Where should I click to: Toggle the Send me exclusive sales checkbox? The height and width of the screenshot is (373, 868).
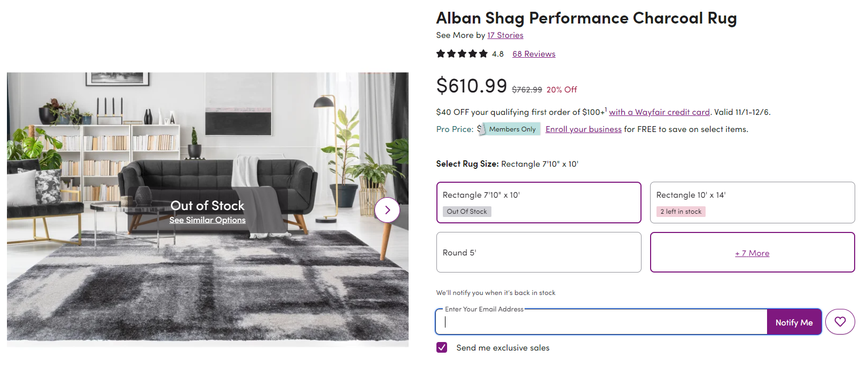click(442, 347)
